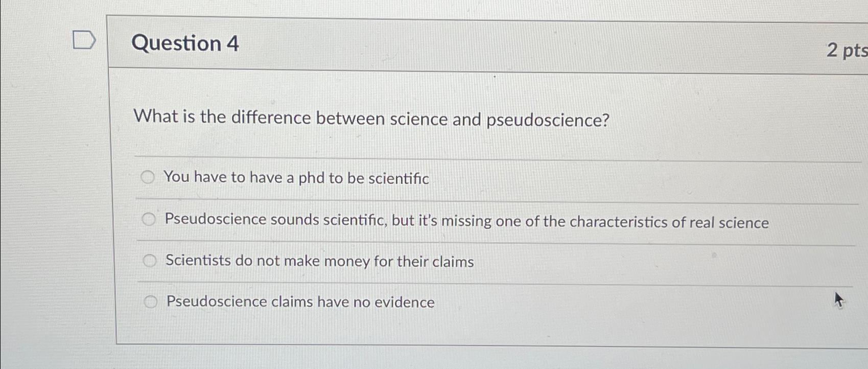Viewport: 868px width, 369px height.
Task: Click near the mouse cursor arrow location
Action: [x=839, y=299]
